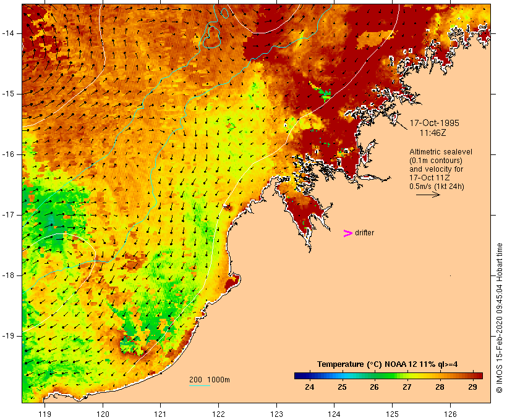Click the velocity scale reference arrow
Image resolution: width=507 pixels, height=420 pixels.
pos(428,195)
